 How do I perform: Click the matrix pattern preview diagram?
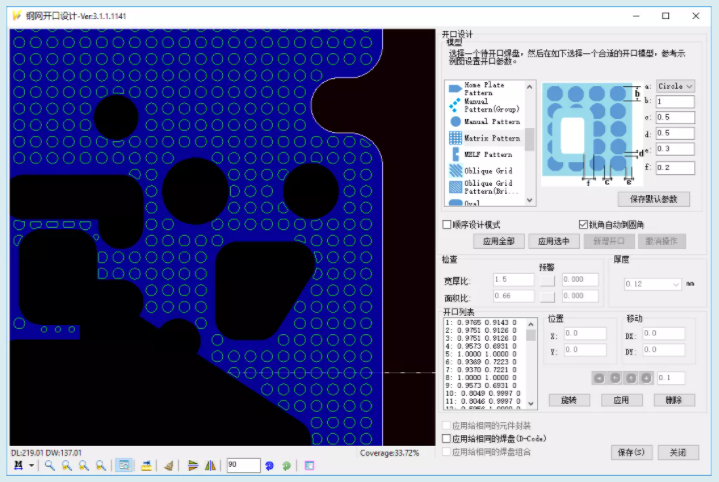(x=591, y=134)
